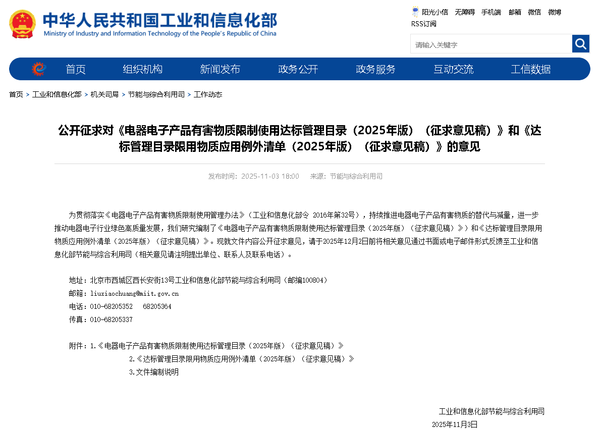This screenshot has height=430, width=600.
Task: Click the English ministry name under the title
Action: click(160, 34)
